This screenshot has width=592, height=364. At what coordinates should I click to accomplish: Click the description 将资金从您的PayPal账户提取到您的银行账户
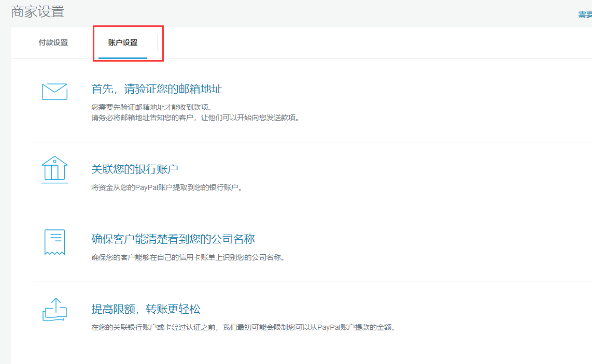coord(166,187)
